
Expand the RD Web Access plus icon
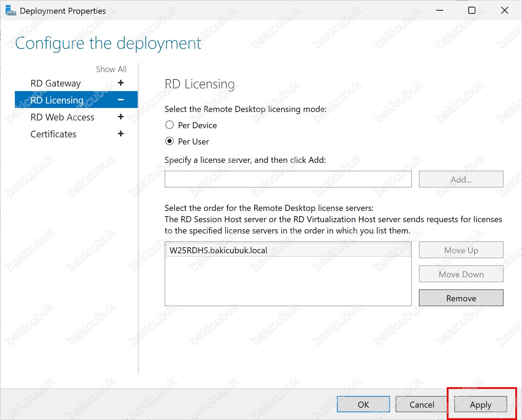pyautogui.click(x=121, y=117)
